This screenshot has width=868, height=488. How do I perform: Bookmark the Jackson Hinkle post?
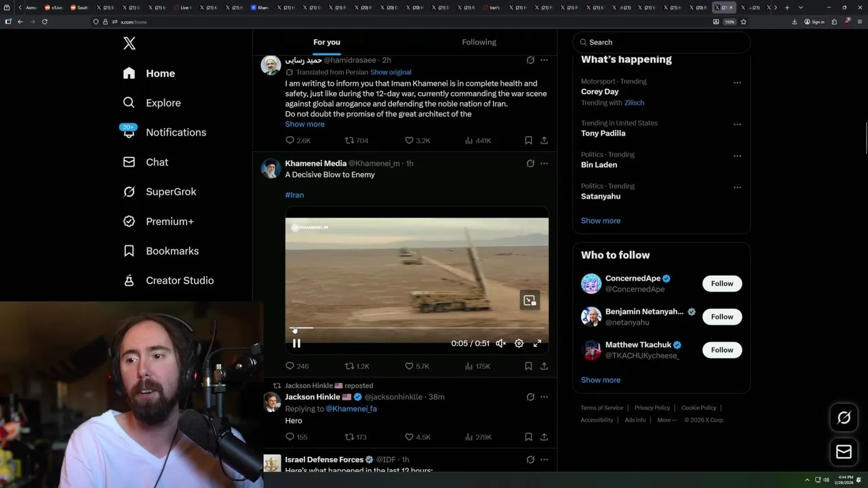pos(528,437)
